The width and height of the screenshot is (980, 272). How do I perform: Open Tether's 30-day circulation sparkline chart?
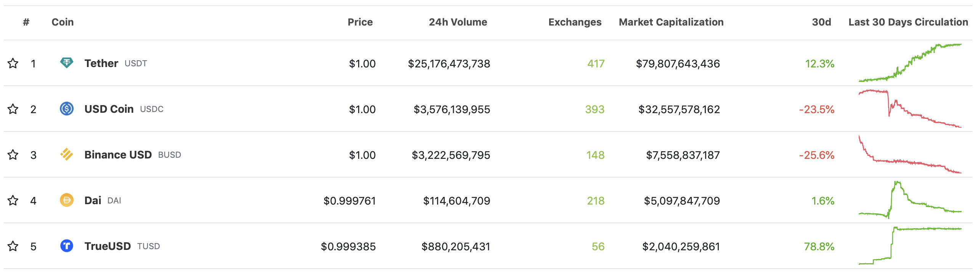tap(910, 63)
